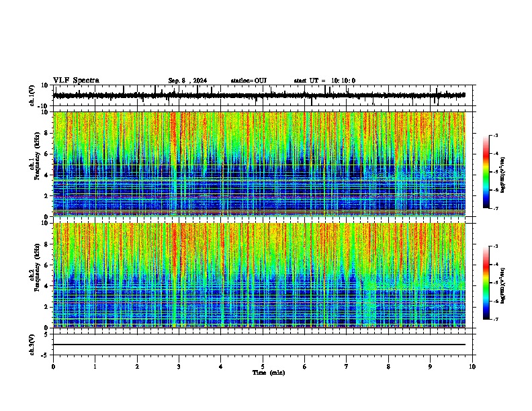This screenshot has height=411, width=532.
Task: Select the ch.1 spectrogram color bar
Action: pos(486,172)
